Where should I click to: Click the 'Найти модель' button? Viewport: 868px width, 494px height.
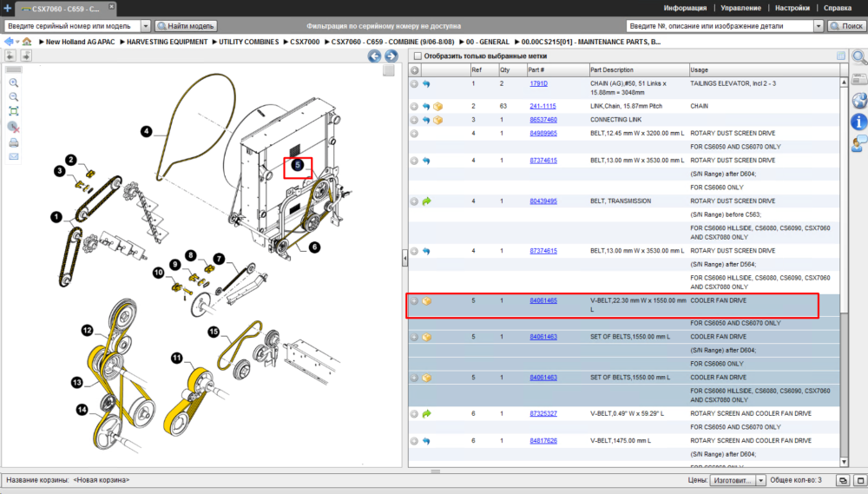pyautogui.click(x=186, y=26)
